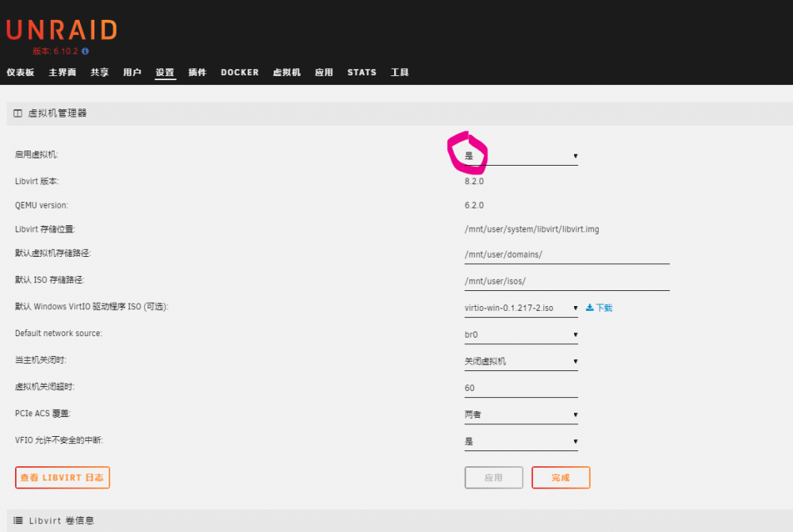Open the 工具 tools tab

point(400,72)
